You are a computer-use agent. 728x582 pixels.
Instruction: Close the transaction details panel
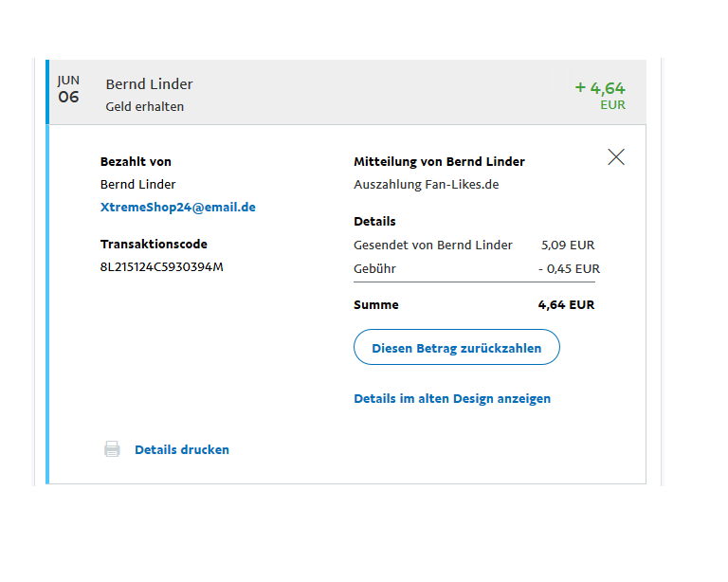[616, 157]
